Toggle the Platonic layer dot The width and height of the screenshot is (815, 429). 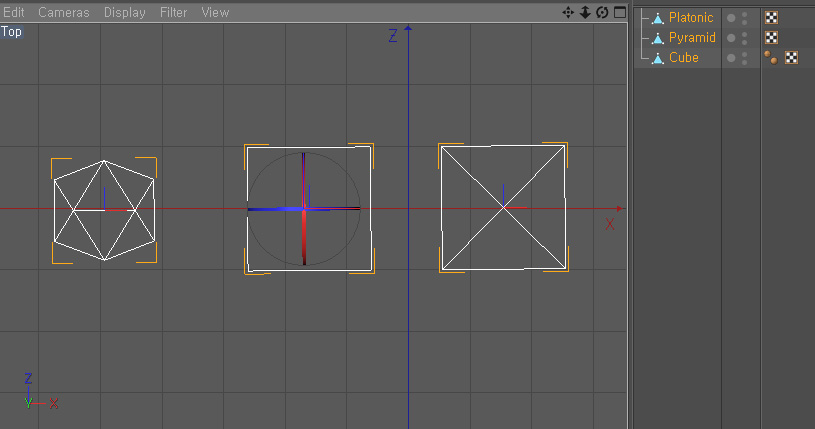pyautogui.click(x=731, y=18)
